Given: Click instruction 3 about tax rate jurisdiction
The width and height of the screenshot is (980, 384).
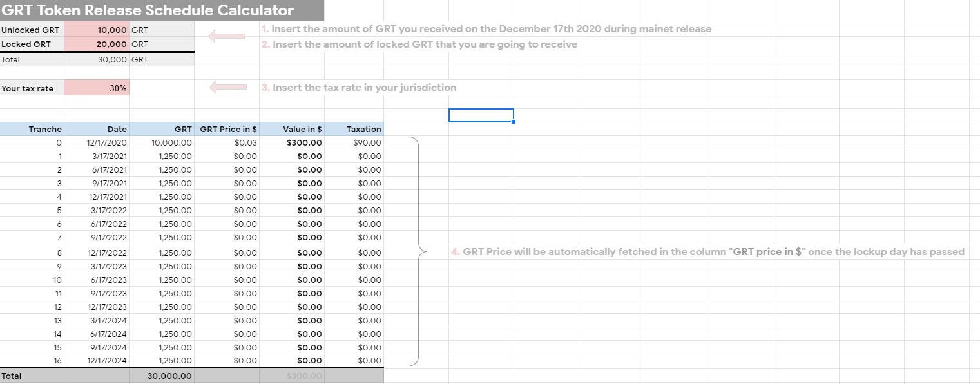Looking at the screenshot, I should coord(359,88).
